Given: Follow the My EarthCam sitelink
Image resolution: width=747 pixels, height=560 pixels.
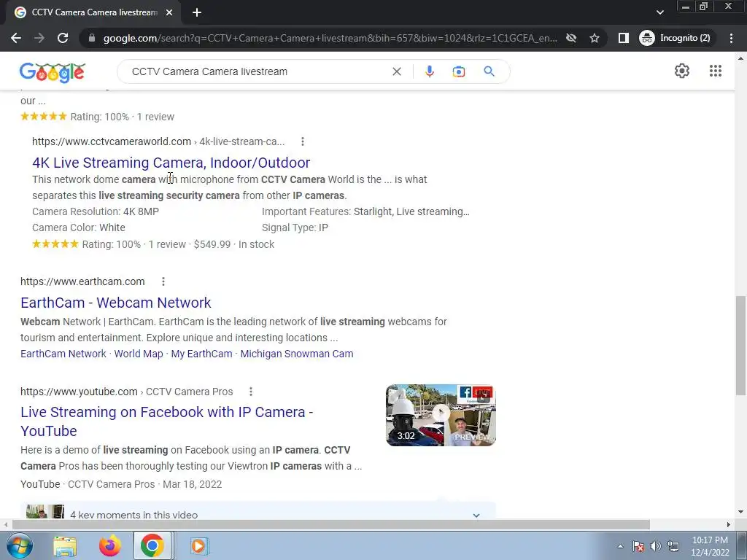Looking at the screenshot, I should pos(201,354).
